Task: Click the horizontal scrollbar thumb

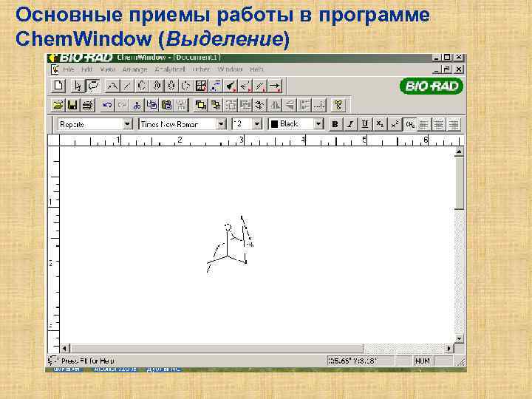Action: coord(216,348)
